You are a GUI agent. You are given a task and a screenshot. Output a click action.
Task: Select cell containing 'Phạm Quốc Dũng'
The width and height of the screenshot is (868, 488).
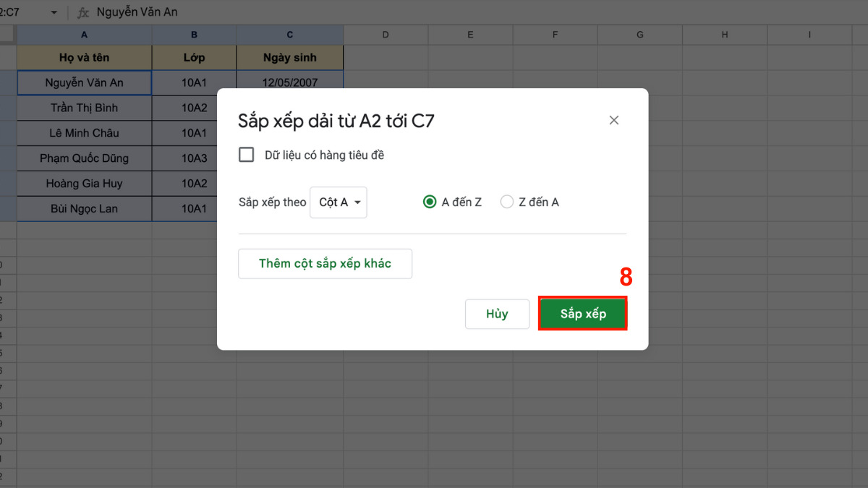tap(85, 158)
